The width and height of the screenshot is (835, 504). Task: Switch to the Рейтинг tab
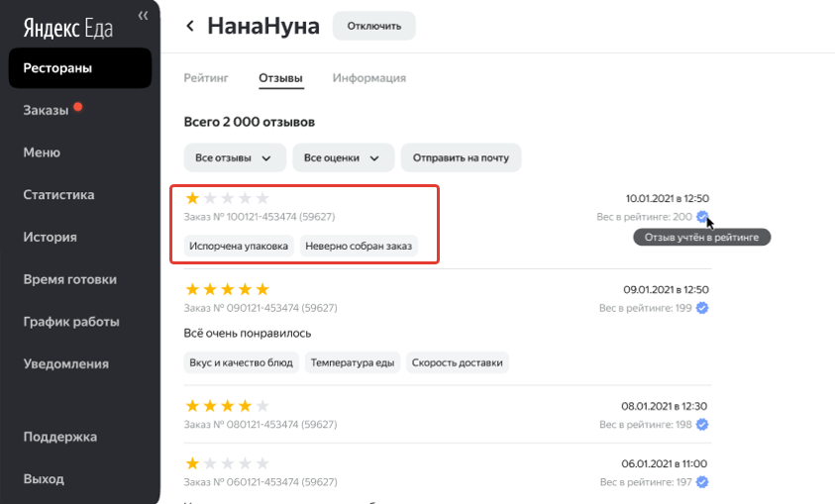206,78
